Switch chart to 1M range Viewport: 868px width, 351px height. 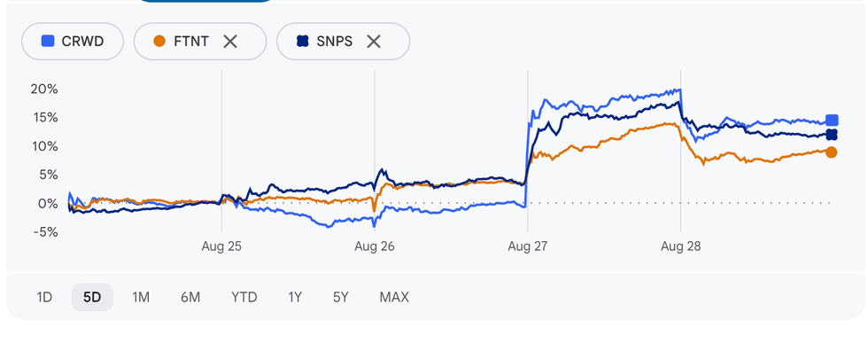pyautogui.click(x=141, y=297)
